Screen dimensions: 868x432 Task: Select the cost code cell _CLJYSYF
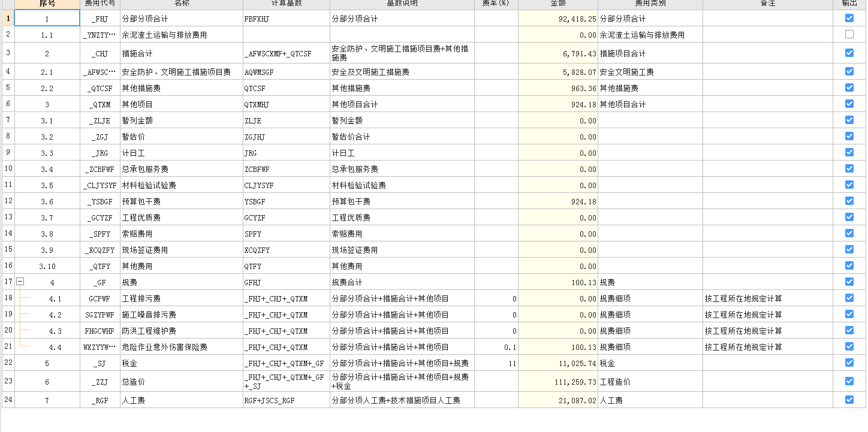click(x=100, y=185)
